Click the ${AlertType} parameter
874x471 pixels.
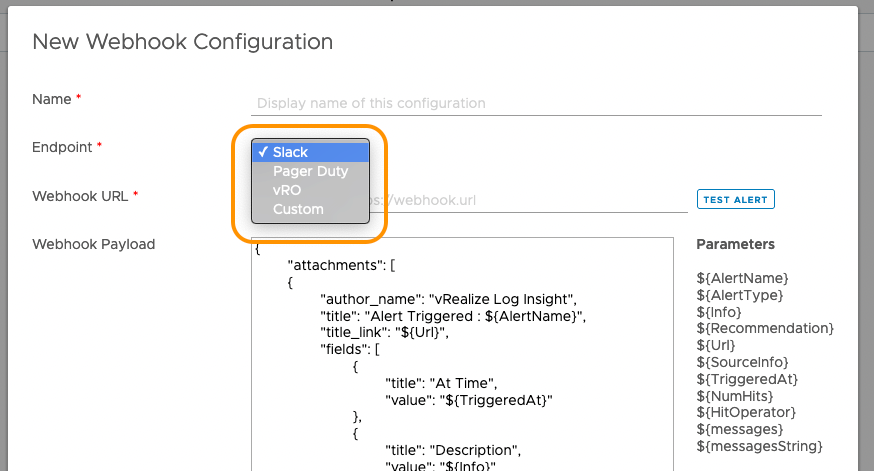740,295
